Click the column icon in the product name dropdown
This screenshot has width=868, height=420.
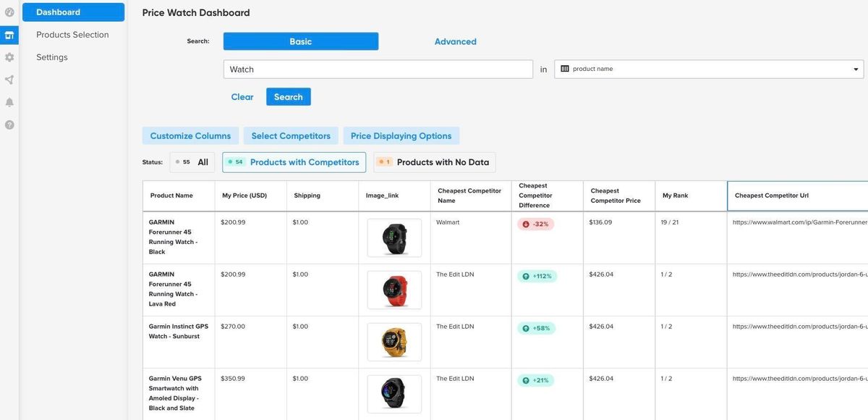click(565, 69)
